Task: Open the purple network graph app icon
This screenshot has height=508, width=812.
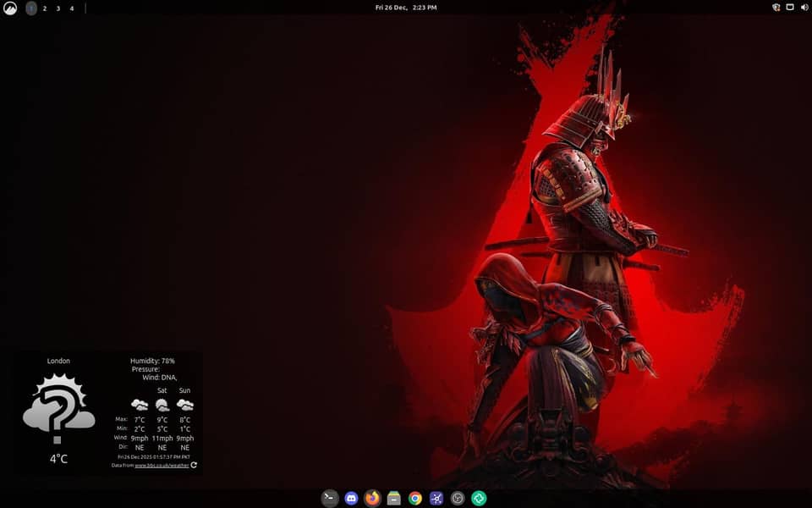Action: pos(436,499)
